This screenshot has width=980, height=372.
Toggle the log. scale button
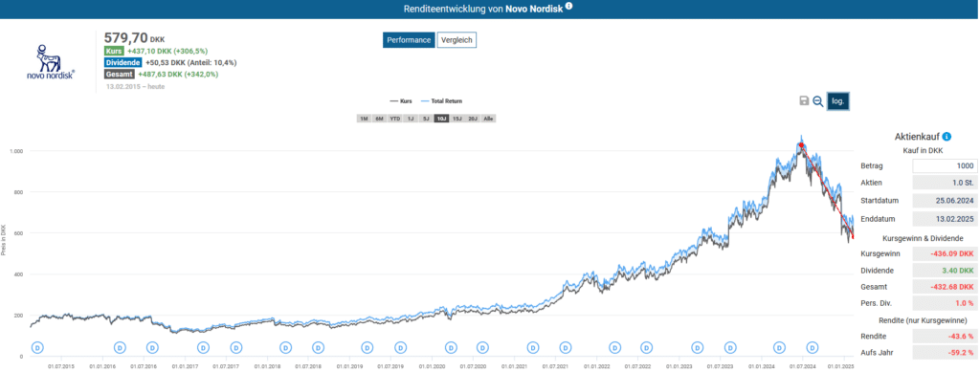coord(838,101)
